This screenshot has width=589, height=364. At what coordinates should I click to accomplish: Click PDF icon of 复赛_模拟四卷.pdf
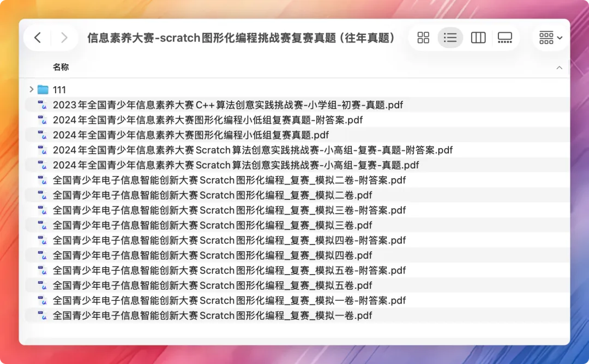click(x=43, y=255)
